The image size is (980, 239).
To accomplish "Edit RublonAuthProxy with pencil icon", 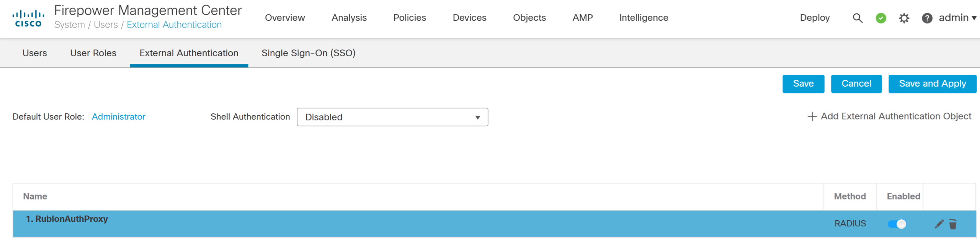I will pyautogui.click(x=939, y=224).
